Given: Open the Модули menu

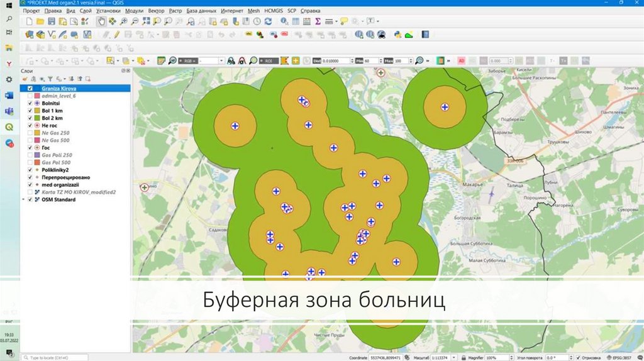Looking at the screenshot, I should [135, 11].
